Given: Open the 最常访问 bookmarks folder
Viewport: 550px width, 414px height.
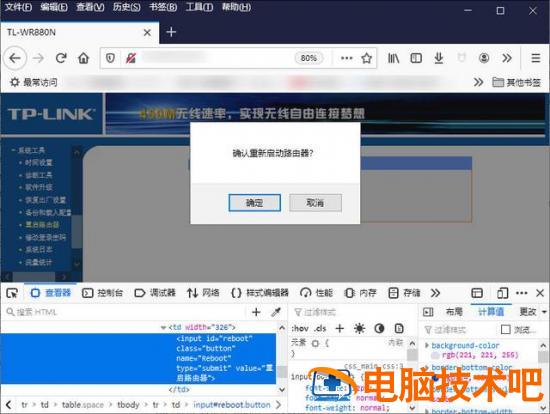Looking at the screenshot, I should pyautogui.click(x=33, y=82).
